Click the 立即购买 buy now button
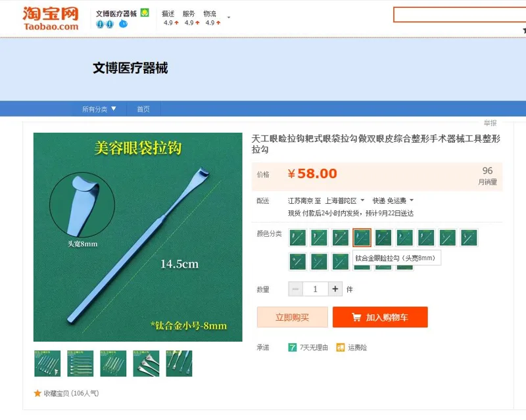This screenshot has height=420, width=526. click(292, 317)
